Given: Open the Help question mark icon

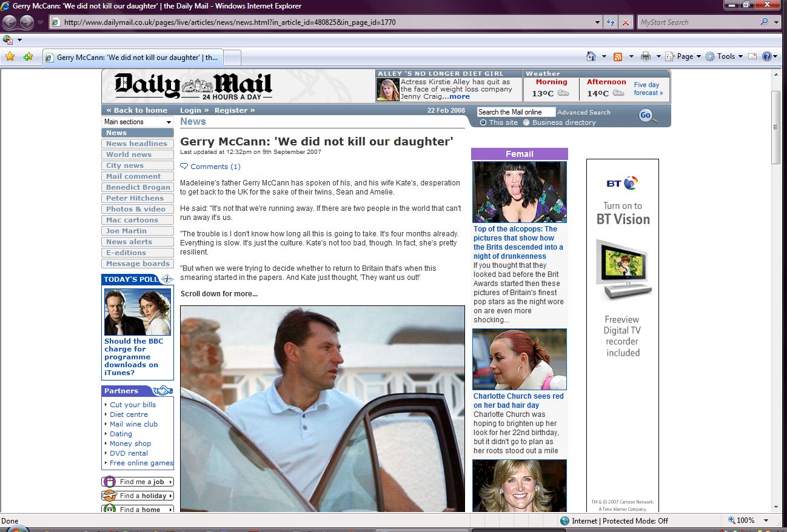Looking at the screenshot, I should click(767, 56).
